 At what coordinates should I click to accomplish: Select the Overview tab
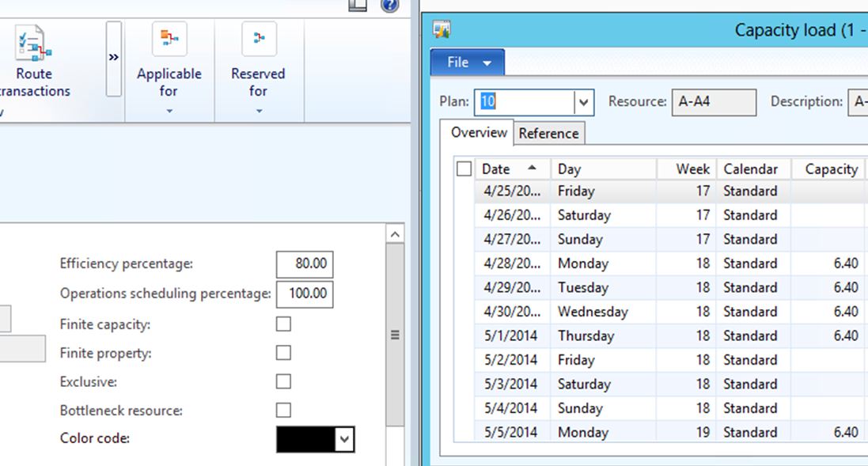tap(479, 132)
